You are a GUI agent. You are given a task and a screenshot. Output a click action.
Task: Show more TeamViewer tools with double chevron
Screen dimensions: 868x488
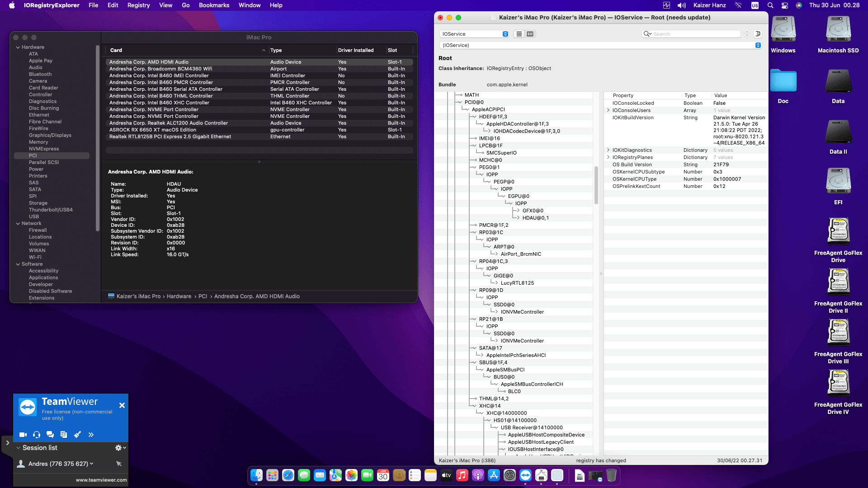pos(91,435)
